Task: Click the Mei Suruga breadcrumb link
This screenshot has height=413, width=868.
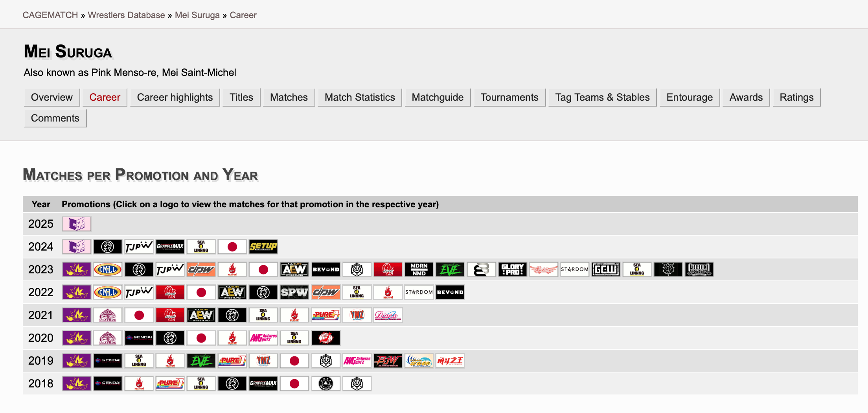Action: point(197,15)
